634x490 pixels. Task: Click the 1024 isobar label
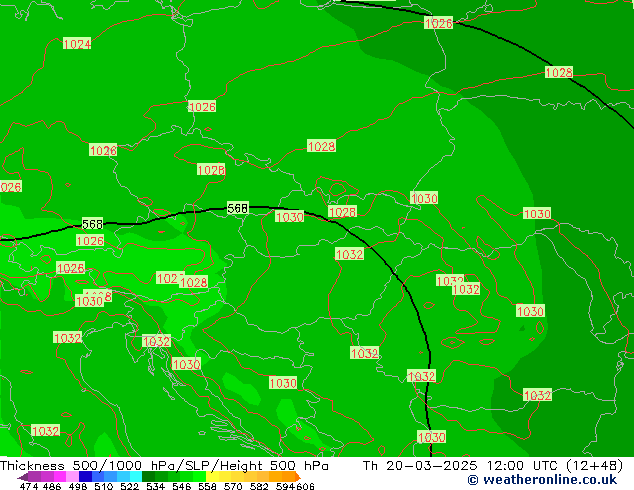coord(77,44)
